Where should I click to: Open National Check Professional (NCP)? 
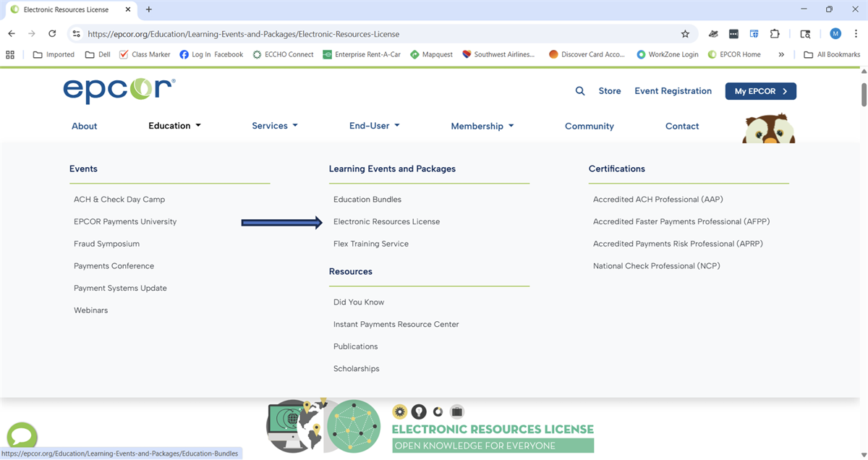coord(657,266)
